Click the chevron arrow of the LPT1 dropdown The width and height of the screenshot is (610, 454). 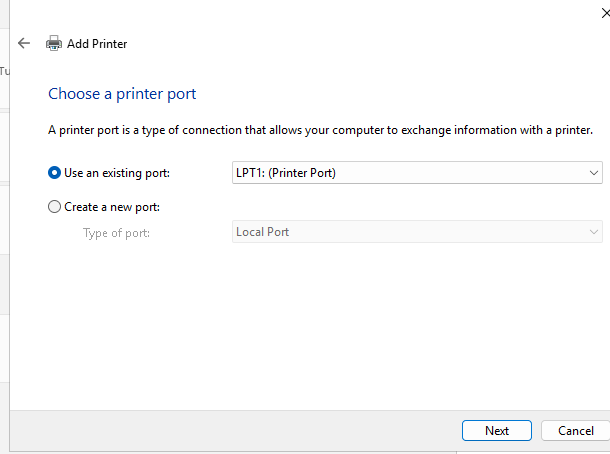point(594,173)
